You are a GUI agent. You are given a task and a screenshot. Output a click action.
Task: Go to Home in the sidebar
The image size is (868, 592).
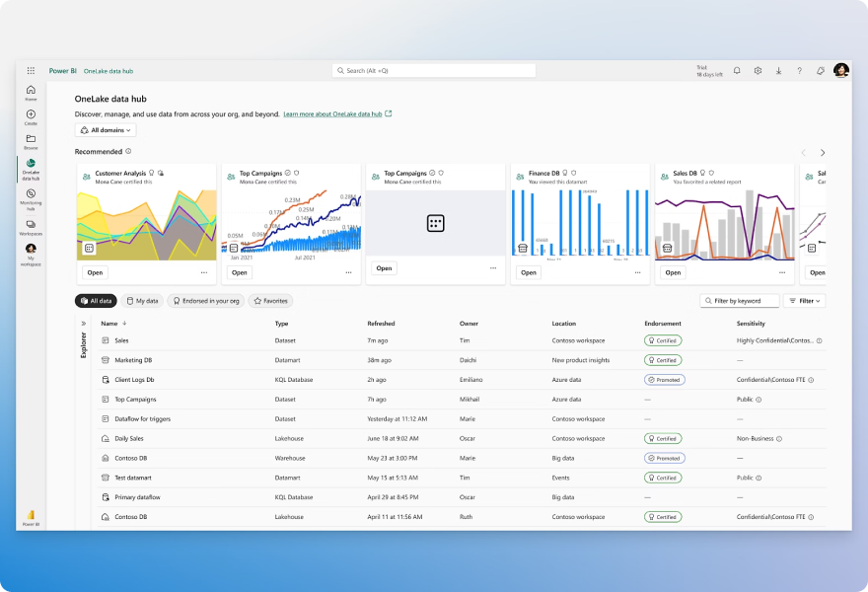tap(31, 93)
